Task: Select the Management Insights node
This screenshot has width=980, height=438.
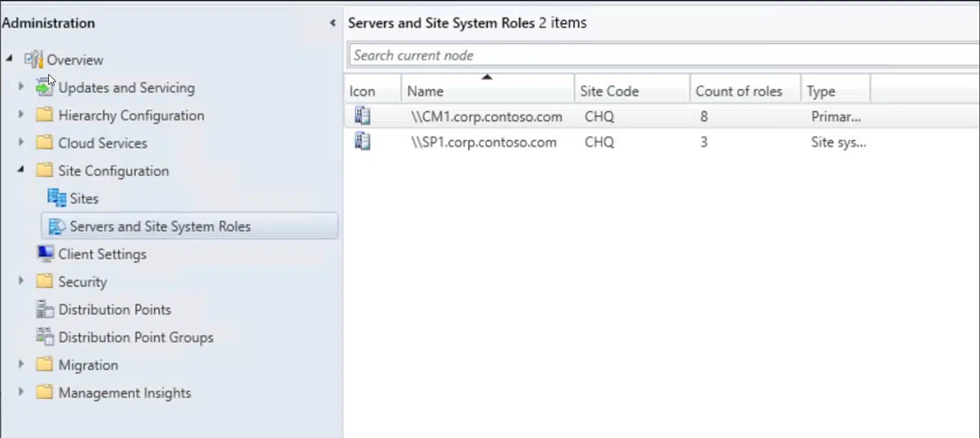Action: (124, 393)
